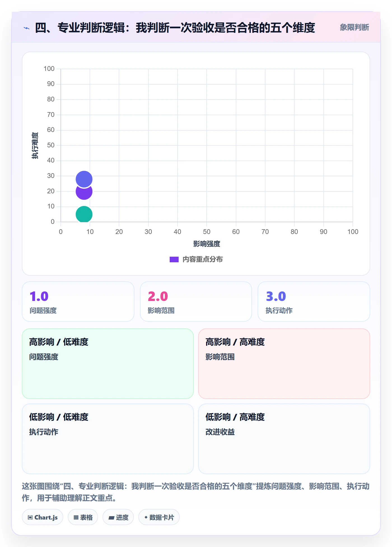Select the teal bubble near 5
The width and height of the screenshot is (392, 547).
[84, 214]
